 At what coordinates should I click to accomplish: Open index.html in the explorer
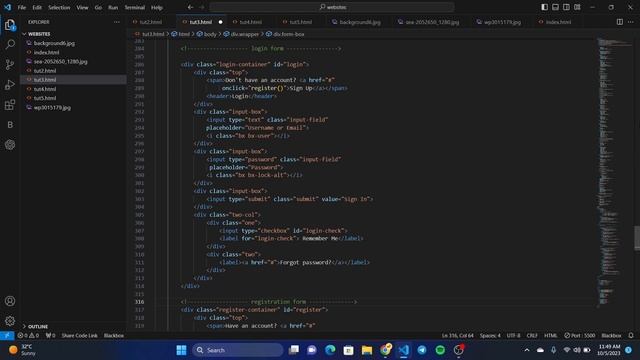coord(46,52)
